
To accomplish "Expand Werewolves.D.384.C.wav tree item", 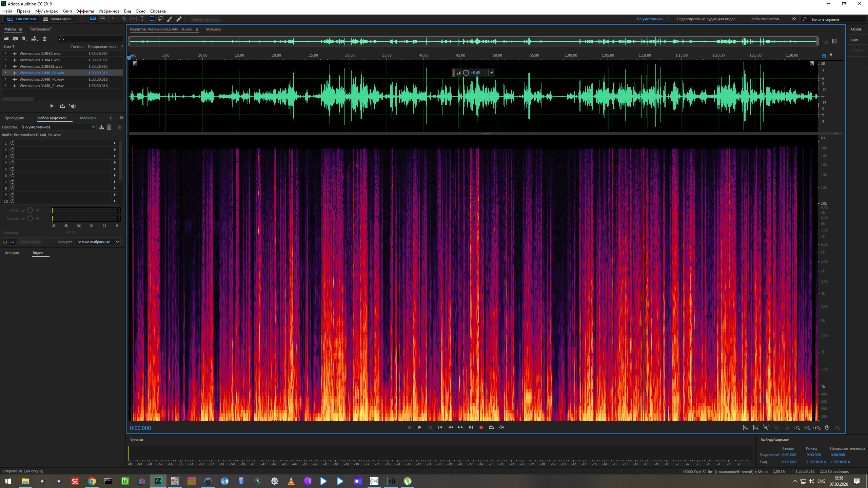I will coord(5,54).
